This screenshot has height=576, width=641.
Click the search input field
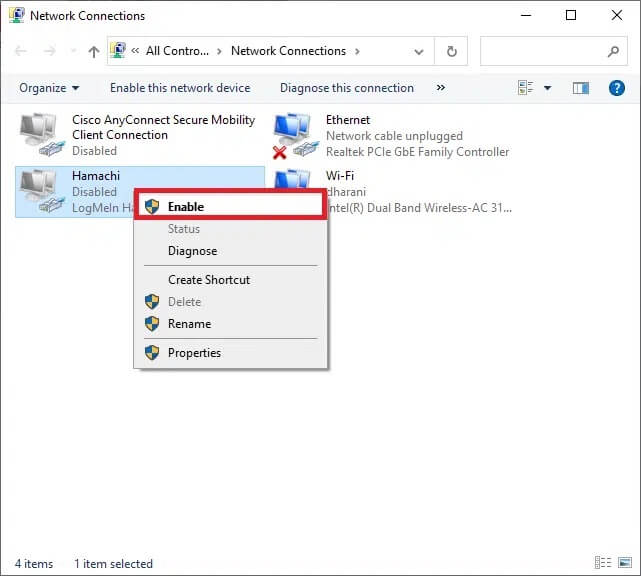(554, 51)
